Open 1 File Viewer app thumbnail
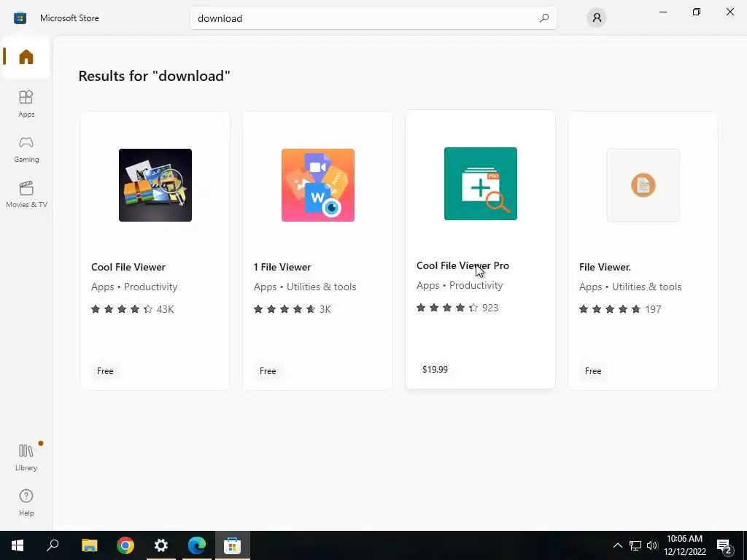The image size is (747, 560). (x=318, y=185)
